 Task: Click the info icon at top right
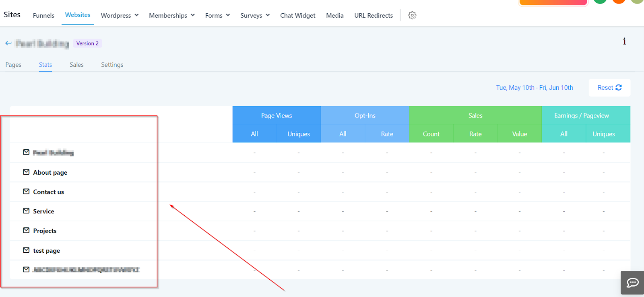pos(624,41)
